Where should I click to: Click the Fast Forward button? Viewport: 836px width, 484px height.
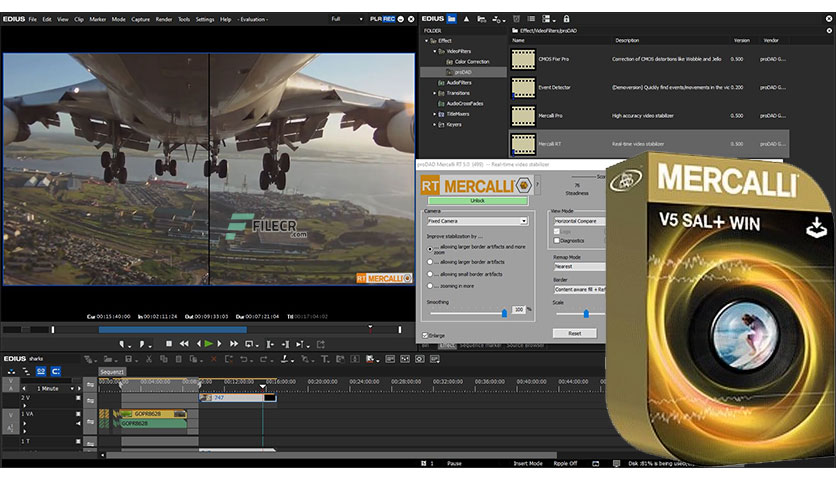(x=234, y=344)
